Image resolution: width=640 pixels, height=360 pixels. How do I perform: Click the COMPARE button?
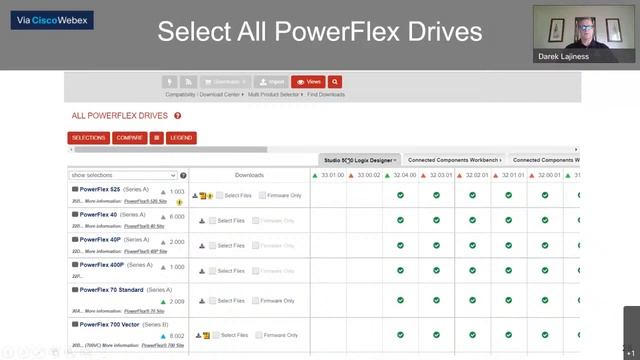pyautogui.click(x=129, y=138)
